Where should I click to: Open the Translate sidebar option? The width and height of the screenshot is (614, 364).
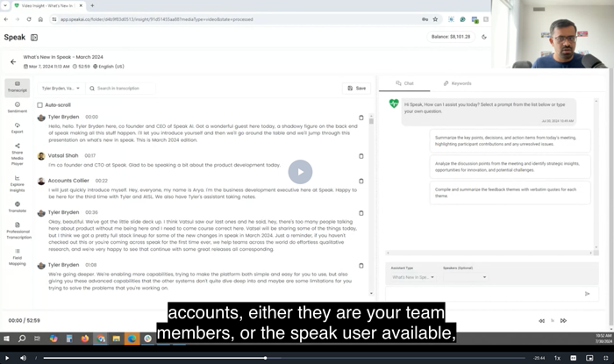point(18,207)
